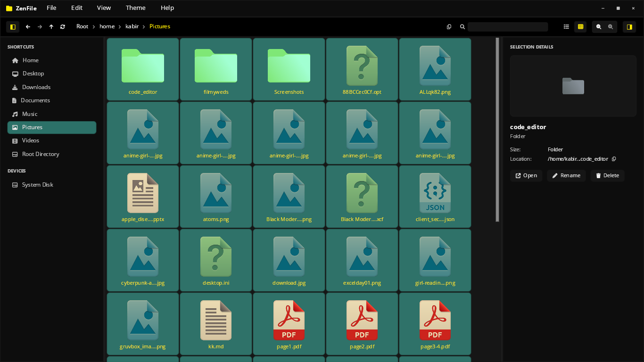Select the atoms.png image
644x362 pixels.
pyautogui.click(x=216, y=197)
